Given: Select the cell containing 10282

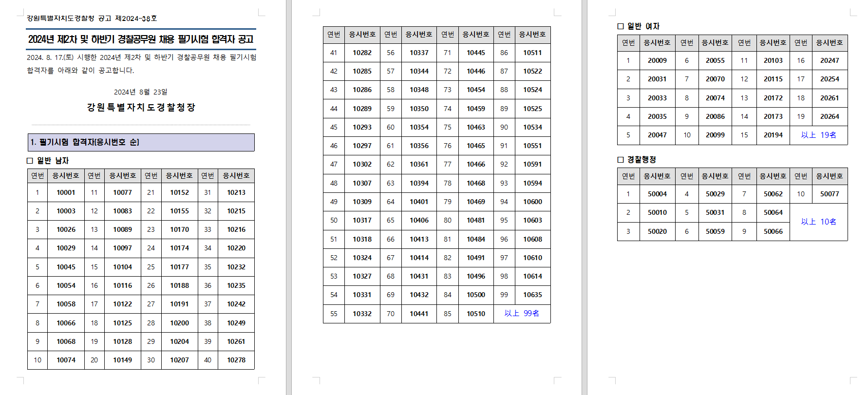Looking at the screenshot, I should (362, 53).
